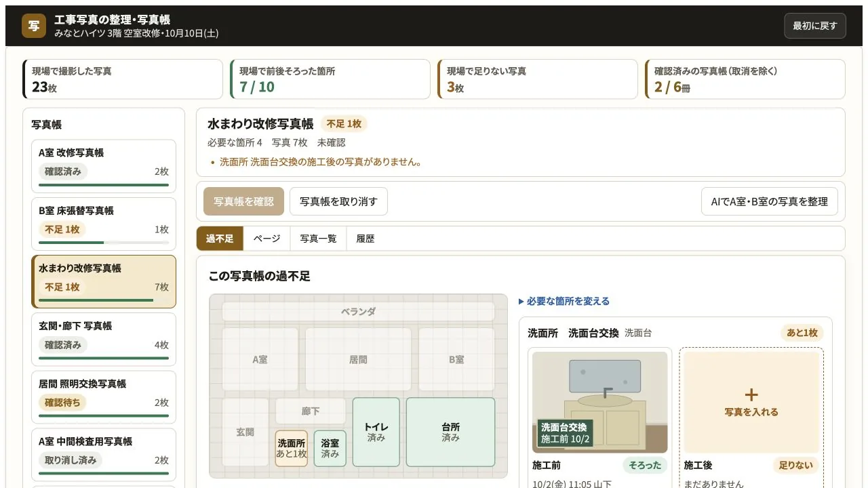The width and height of the screenshot is (868, 488).
Task: Open the 写真一覧 tab
Action: click(318, 239)
